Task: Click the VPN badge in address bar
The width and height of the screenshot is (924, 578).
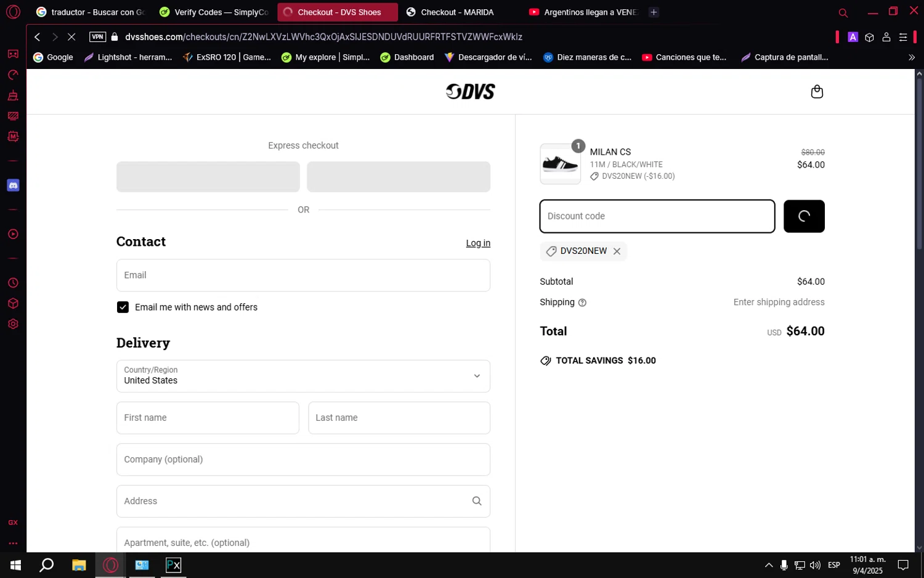Action: click(x=97, y=37)
